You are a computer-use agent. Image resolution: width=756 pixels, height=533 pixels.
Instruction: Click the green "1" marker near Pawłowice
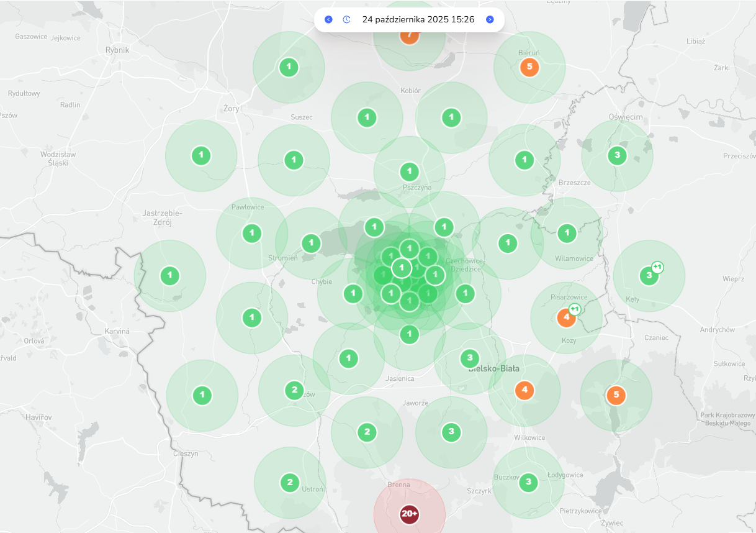pyautogui.click(x=251, y=234)
